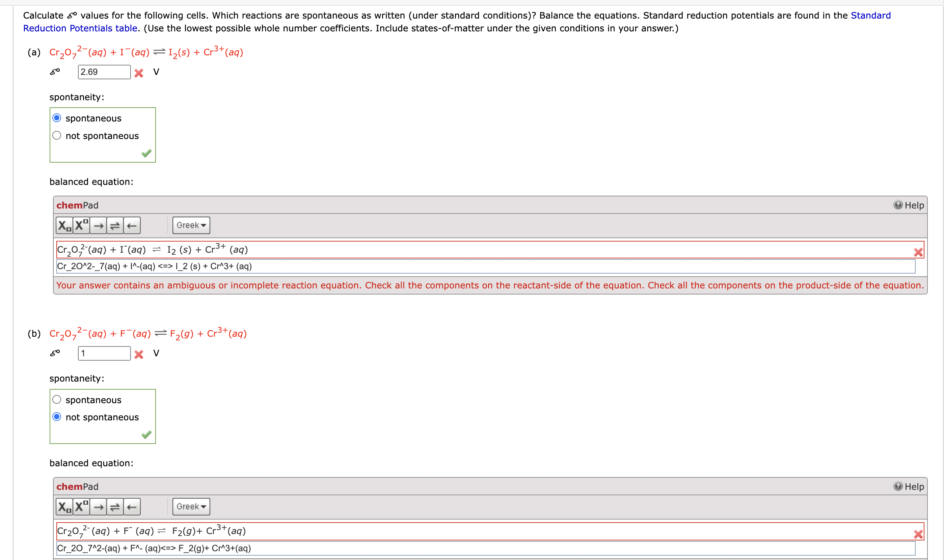This screenshot has width=944, height=560.
Task: Click chemPad title in part (a)
Action: click(77, 205)
